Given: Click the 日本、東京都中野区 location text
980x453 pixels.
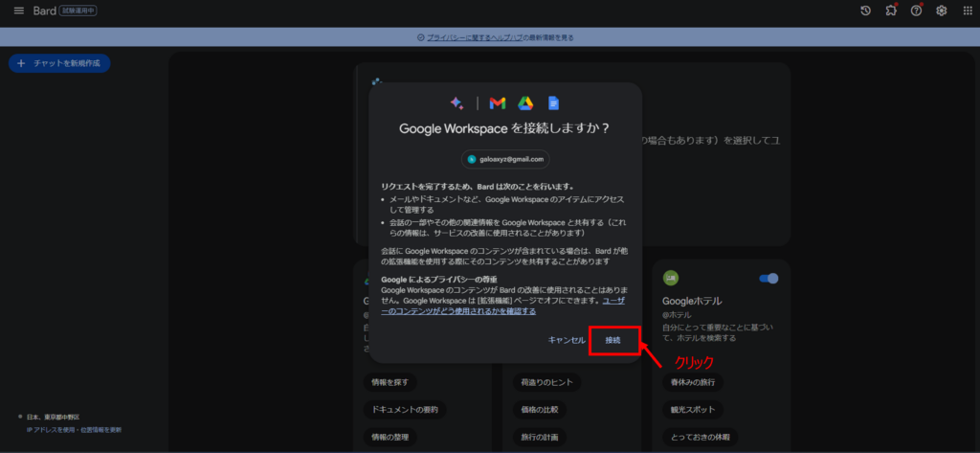Looking at the screenshot, I should point(54,417).
